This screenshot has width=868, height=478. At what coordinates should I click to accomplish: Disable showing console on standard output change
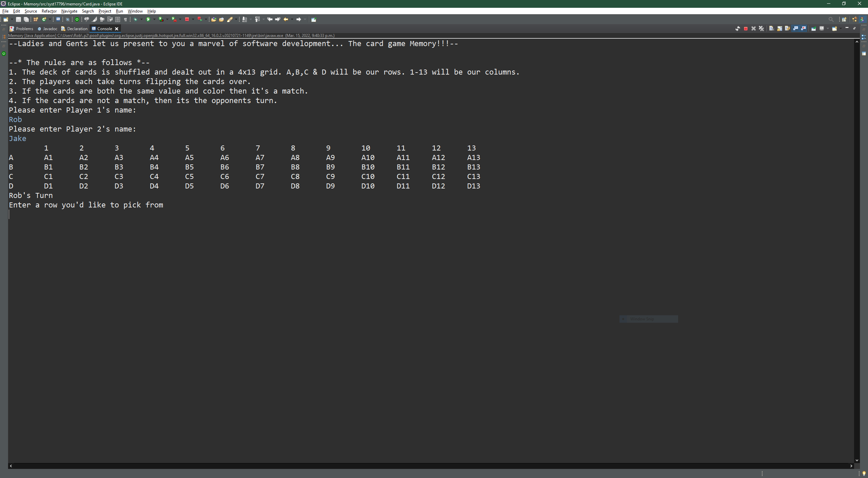click(795, 29)
